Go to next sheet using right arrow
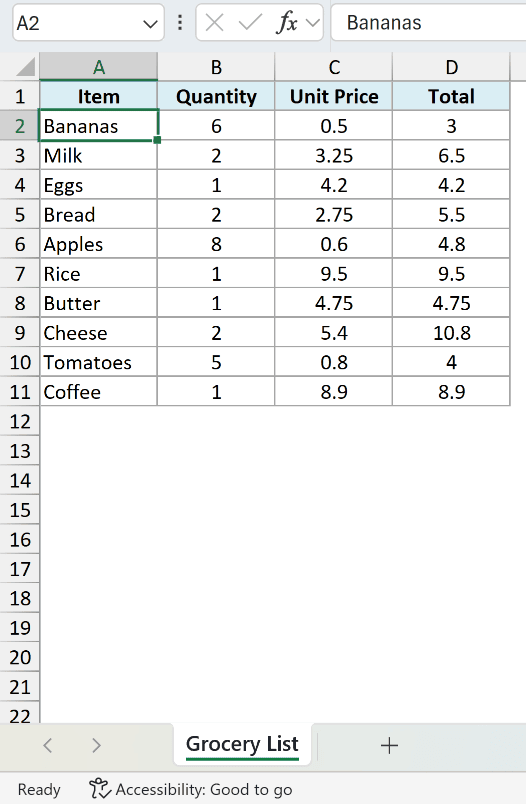Image resolution: width=526 pixels, height=804 pixels. point(96,745)
